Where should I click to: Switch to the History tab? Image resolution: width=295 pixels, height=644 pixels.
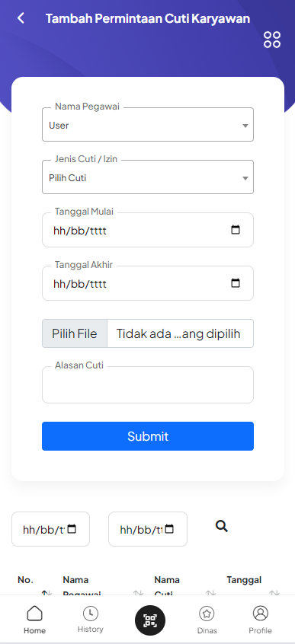[91, 620]
